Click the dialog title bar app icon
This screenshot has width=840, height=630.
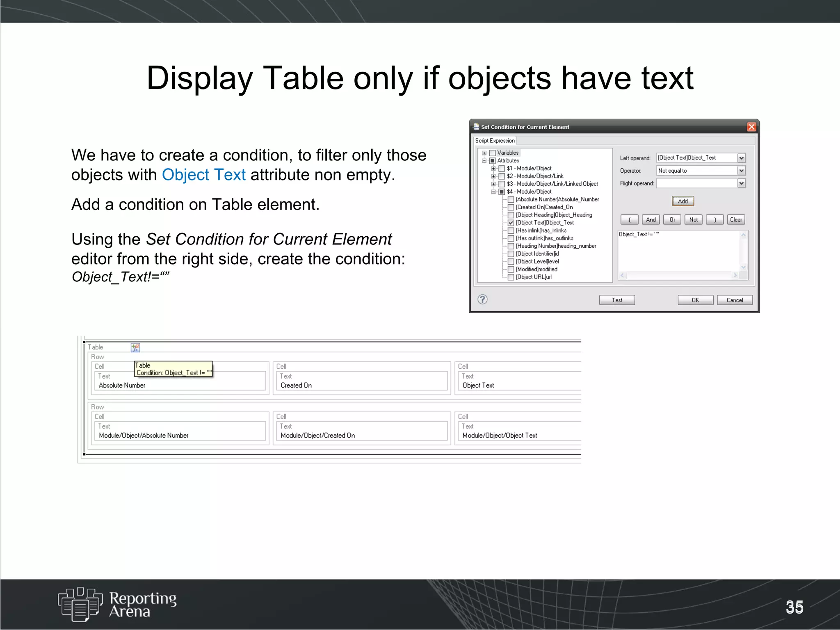476,127
